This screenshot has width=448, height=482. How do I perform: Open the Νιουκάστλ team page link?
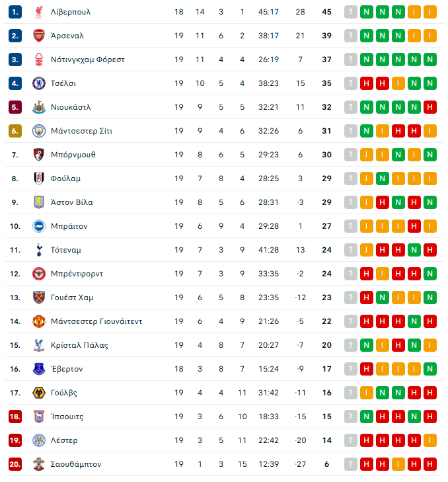tap(71, 107)
